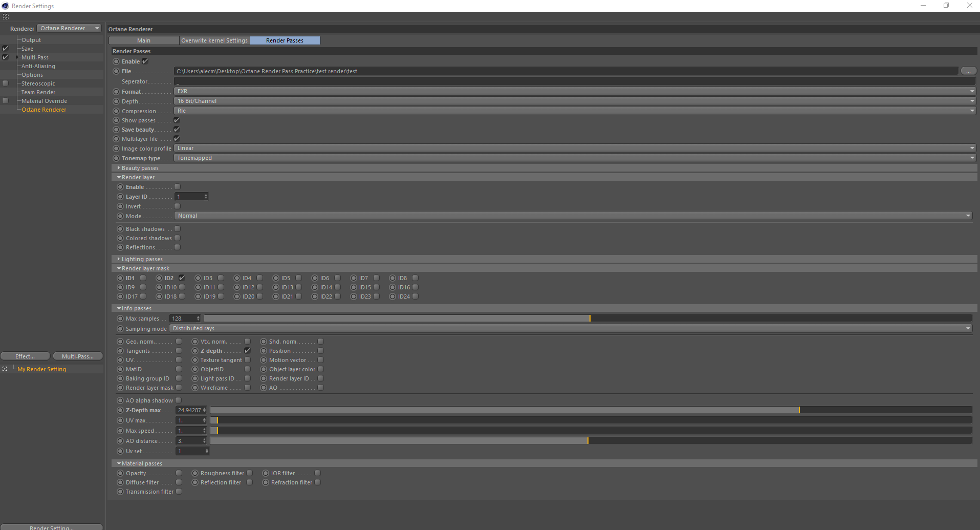Disable the Z-depth info pass checkbox
This screenshot has width=980, height=530.
click(248, 351)
